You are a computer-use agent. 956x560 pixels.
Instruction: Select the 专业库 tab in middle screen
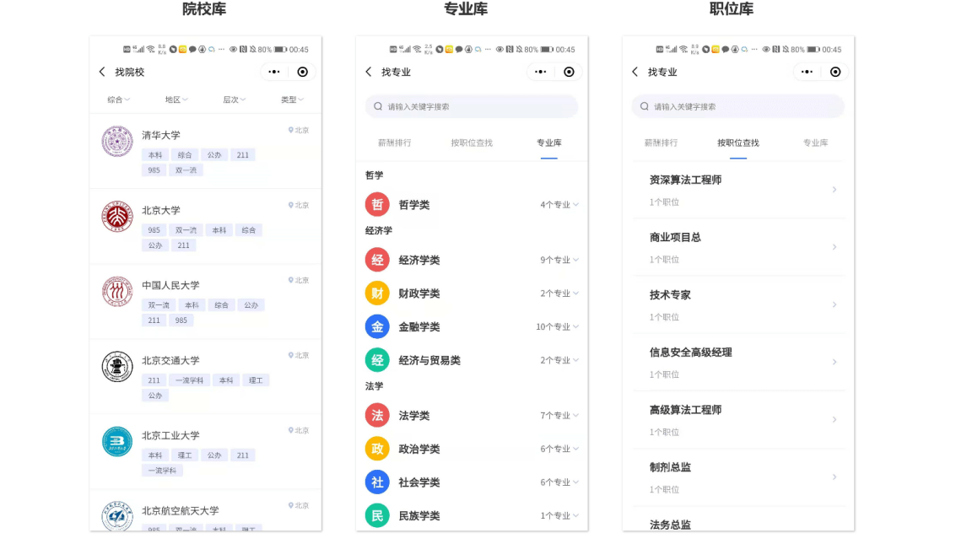(548, 143)
